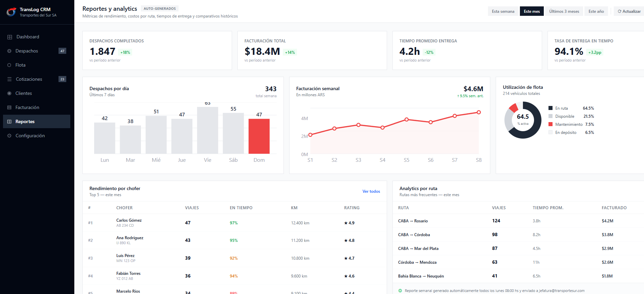Click the TransLog CRM logo icon
644x294 pixels.
11,12
